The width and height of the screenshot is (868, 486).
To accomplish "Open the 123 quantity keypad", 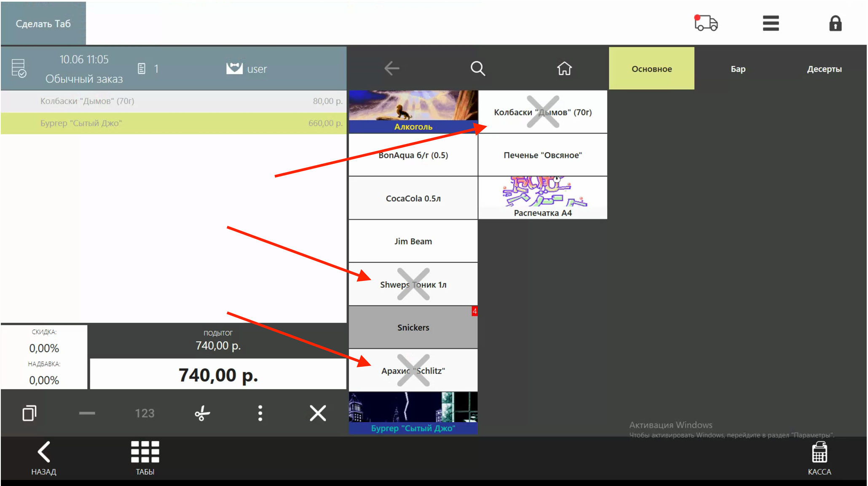I will click(145, 413).
